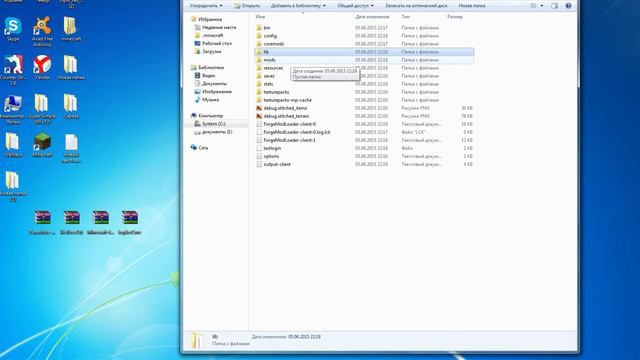This screenshot has width=640, height=360.
Task: Select the third WinRAR archive on desktop
Action: [100, 222]
